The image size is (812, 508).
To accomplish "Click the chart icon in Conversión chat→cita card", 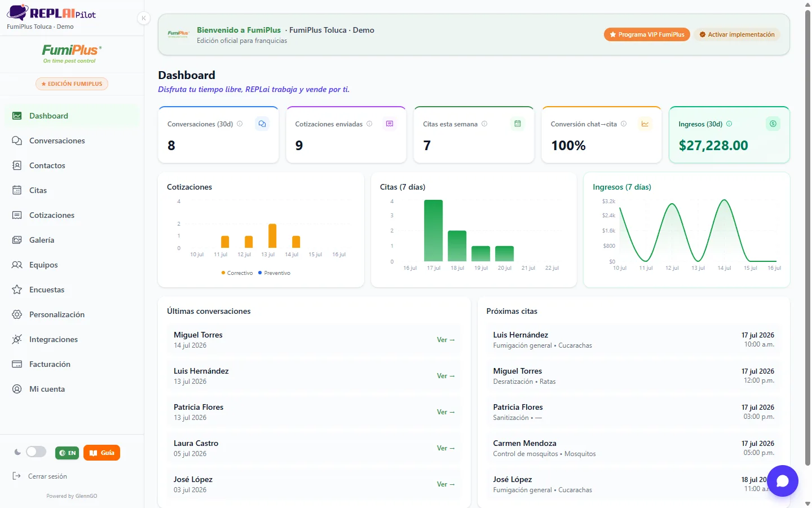I will point(645,124).
